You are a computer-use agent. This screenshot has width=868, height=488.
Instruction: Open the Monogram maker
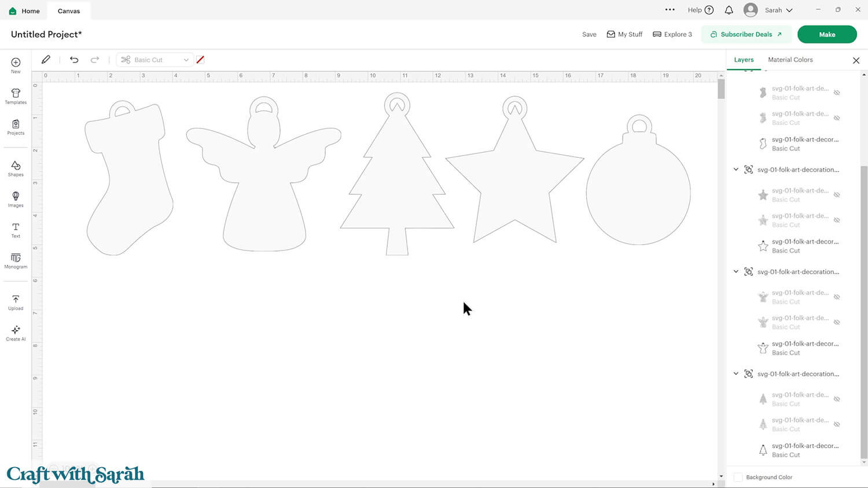(x=16, y=257)
